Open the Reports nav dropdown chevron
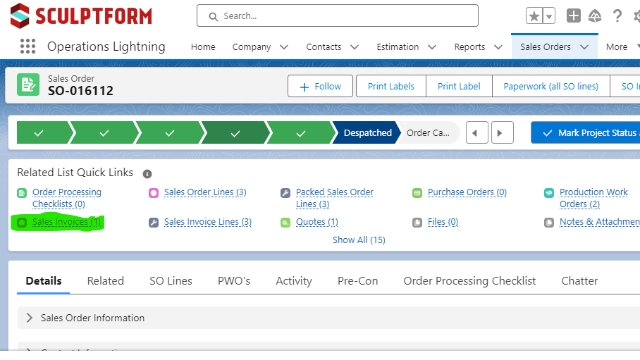 coord(498,47)
